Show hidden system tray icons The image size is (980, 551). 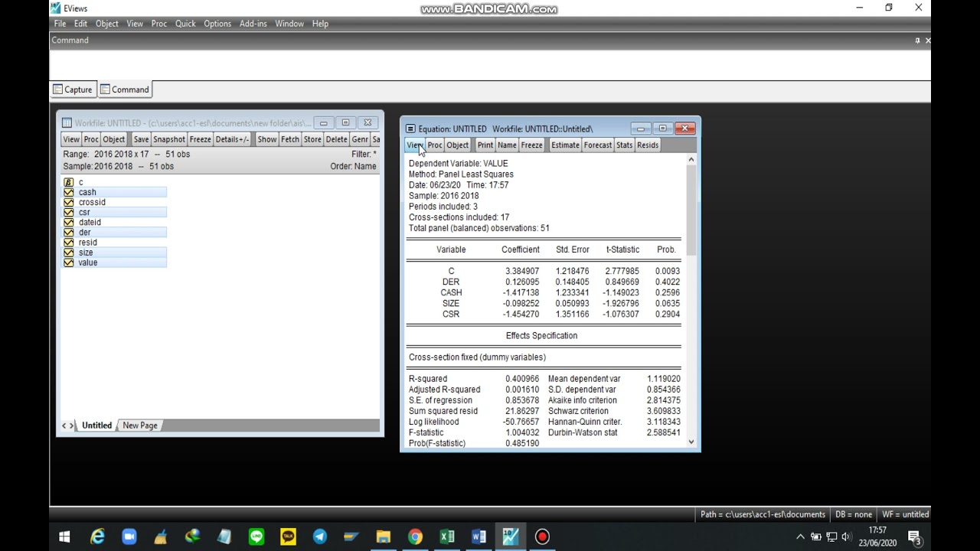800,536
